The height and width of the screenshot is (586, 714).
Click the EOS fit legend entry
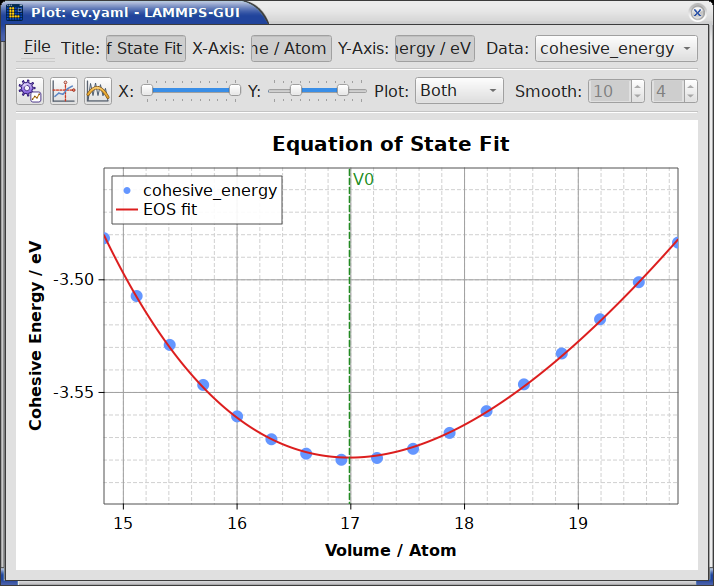158,209
